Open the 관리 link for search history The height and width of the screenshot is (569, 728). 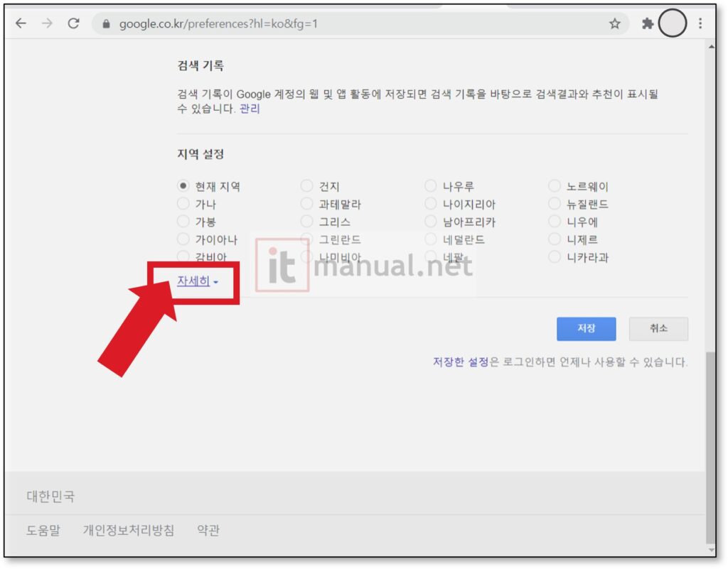250,109
